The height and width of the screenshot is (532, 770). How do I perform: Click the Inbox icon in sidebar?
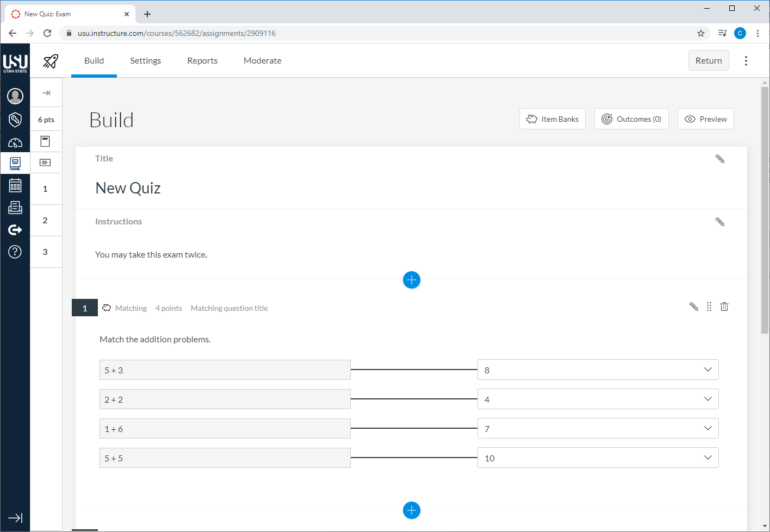15,207
